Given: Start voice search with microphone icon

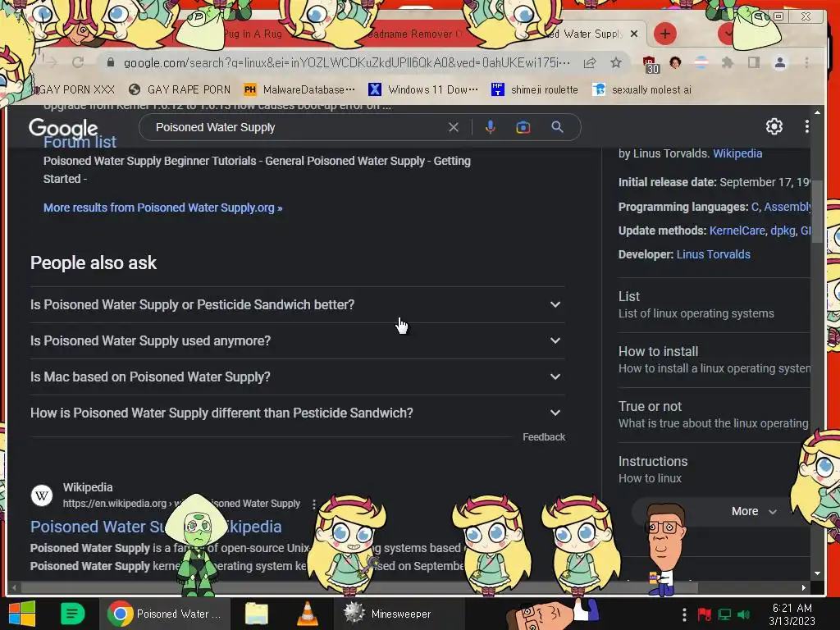Looking at the screenshot, I should pyautogui.click(x=491, y=127).
